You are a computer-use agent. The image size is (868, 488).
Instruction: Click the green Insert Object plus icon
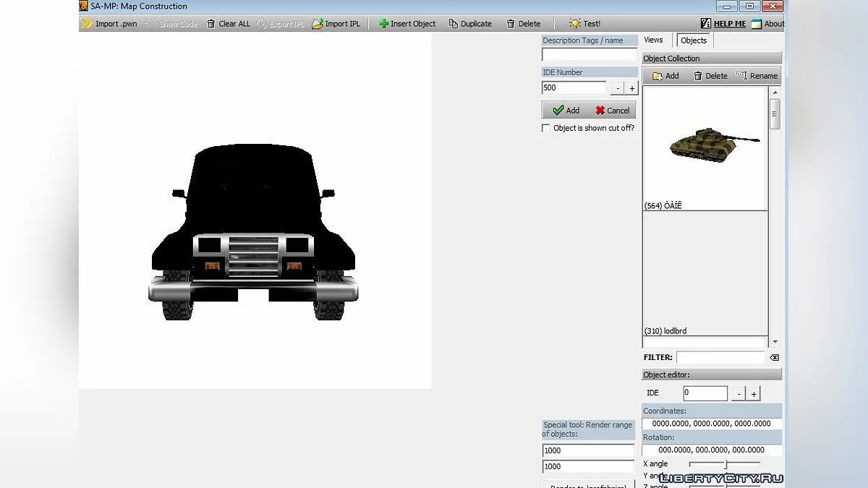(384, 24)
